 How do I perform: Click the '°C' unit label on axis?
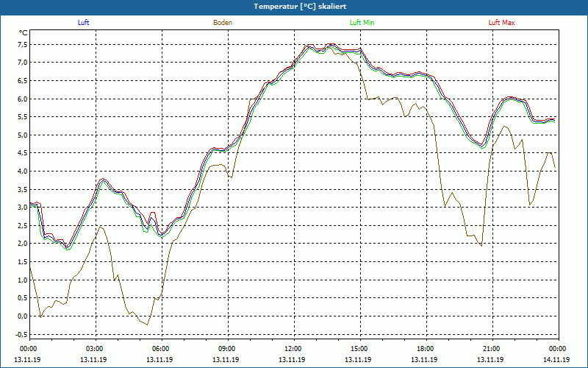(24, 33)
